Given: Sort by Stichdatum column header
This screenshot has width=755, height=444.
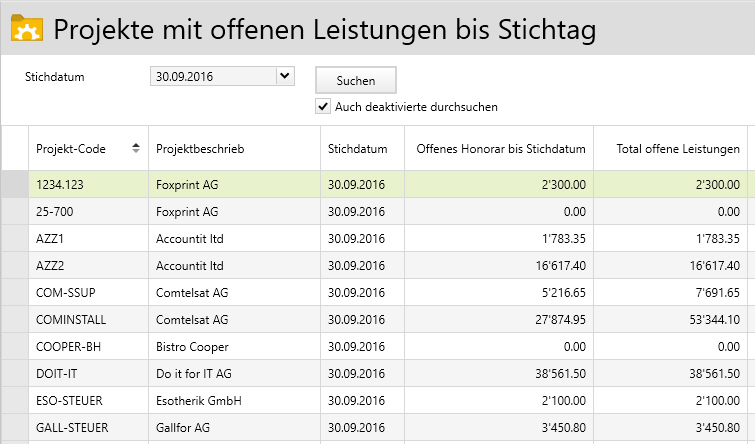Looking at the screenshot, I should pos(357,149).
